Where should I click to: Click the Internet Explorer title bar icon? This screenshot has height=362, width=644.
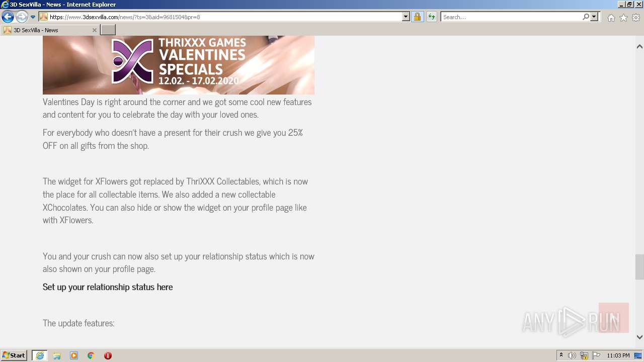[x=5, y=5]
